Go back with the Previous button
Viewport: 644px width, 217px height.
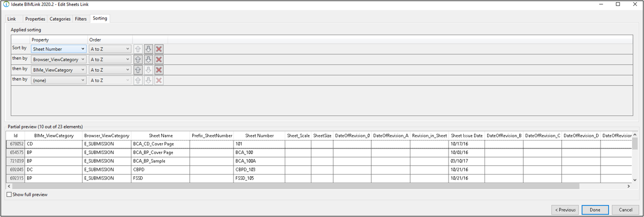coord(565,209)
